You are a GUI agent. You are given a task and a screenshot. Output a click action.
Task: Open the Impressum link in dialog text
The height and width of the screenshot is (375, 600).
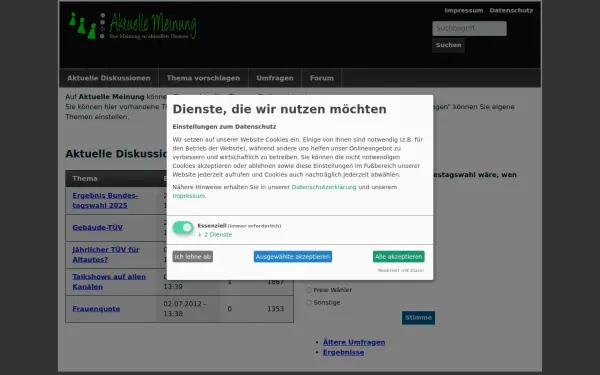click(189, 196)
